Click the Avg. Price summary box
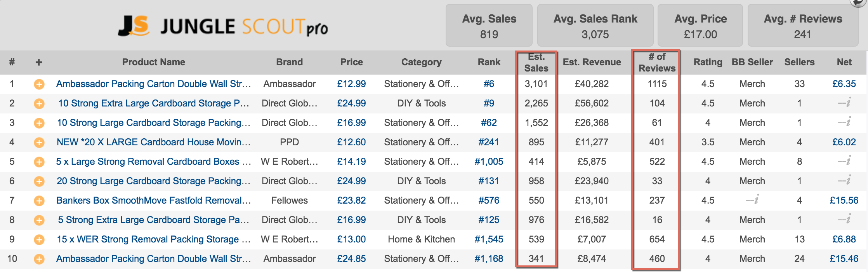The image size is (868, 272). coord(700,26)
